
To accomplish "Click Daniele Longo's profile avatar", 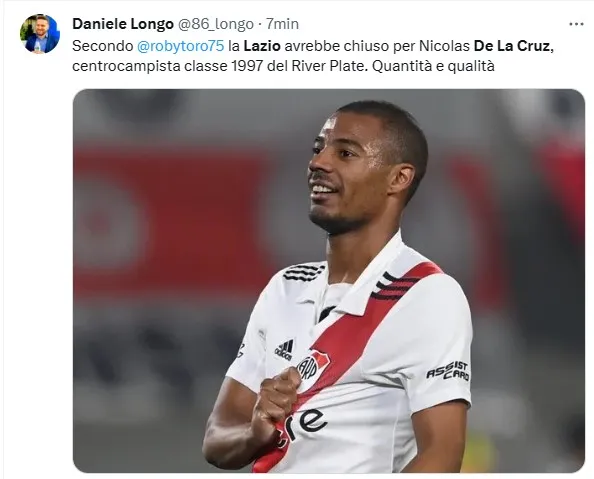I will click(x=40, y=34).
